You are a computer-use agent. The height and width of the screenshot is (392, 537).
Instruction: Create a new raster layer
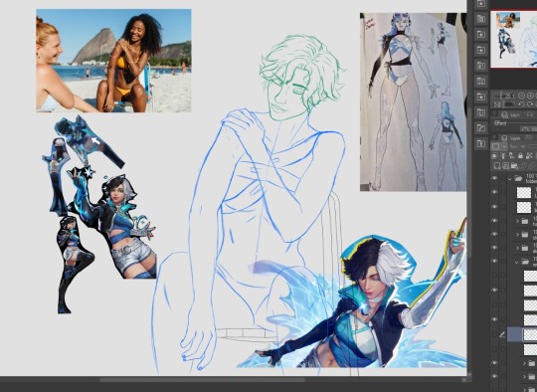[x=496, y=166]
